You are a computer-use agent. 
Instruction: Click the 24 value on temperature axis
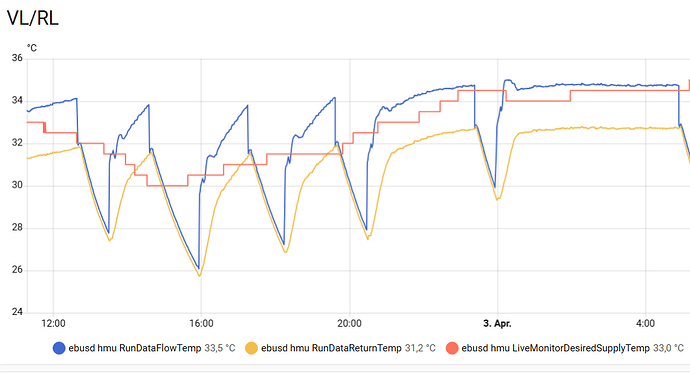tap(17, 312)
